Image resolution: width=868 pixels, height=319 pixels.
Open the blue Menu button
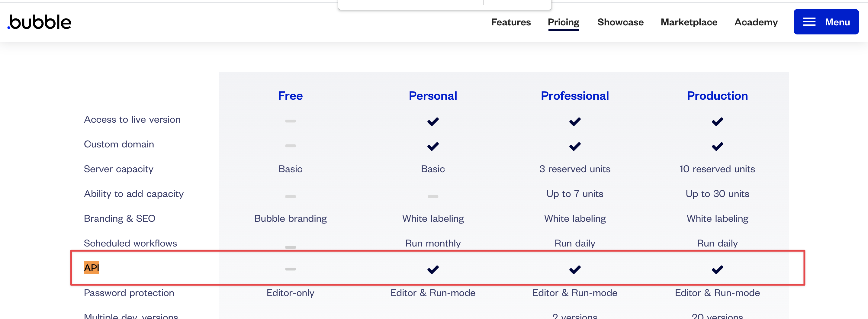coord(826,22)
